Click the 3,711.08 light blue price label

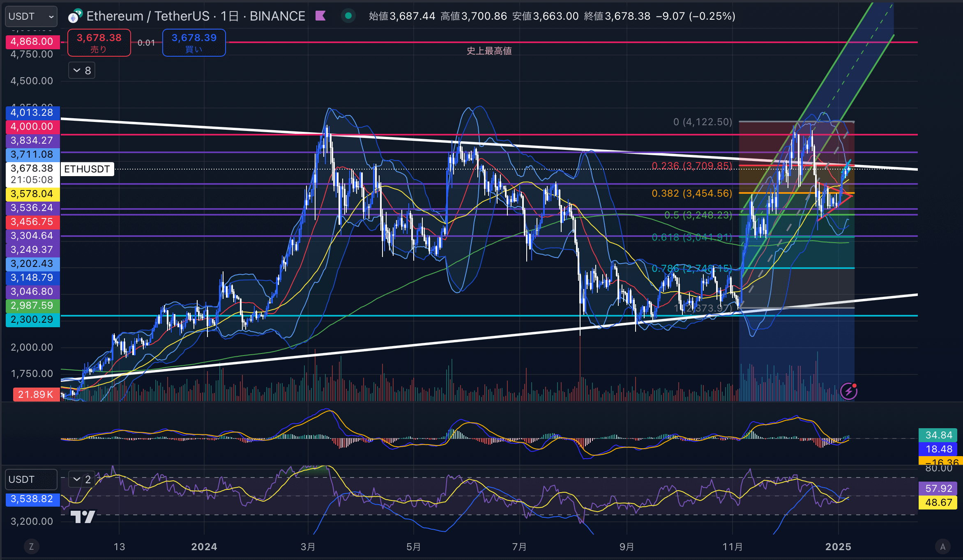(x=32, y=154)
